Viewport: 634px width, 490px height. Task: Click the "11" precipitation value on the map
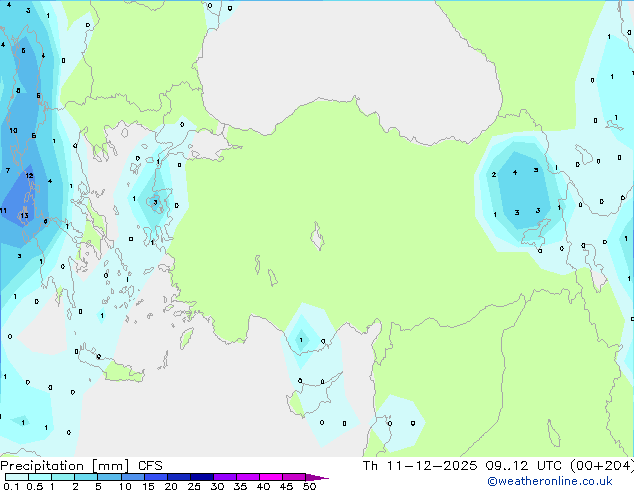(x=3, y=211)
